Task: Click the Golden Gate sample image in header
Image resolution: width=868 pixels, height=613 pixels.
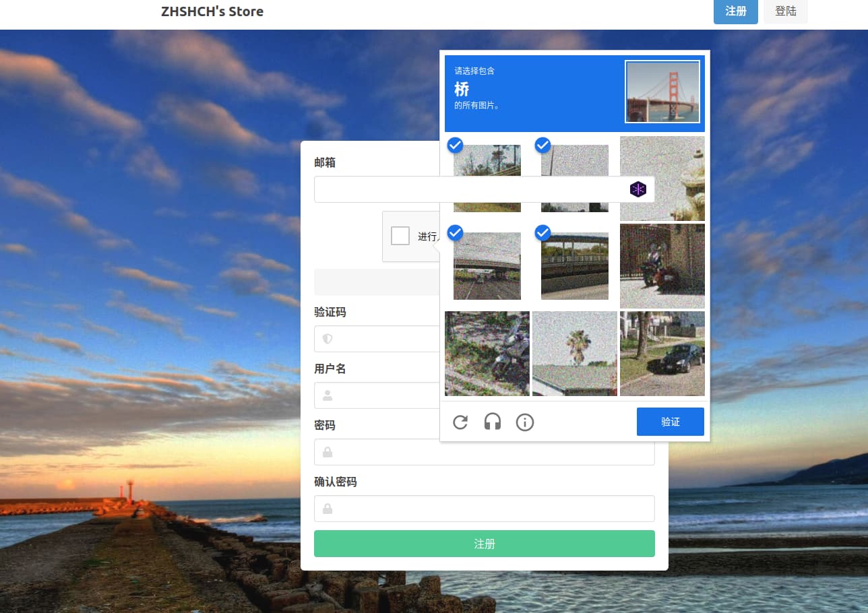Action: (662, 92)
